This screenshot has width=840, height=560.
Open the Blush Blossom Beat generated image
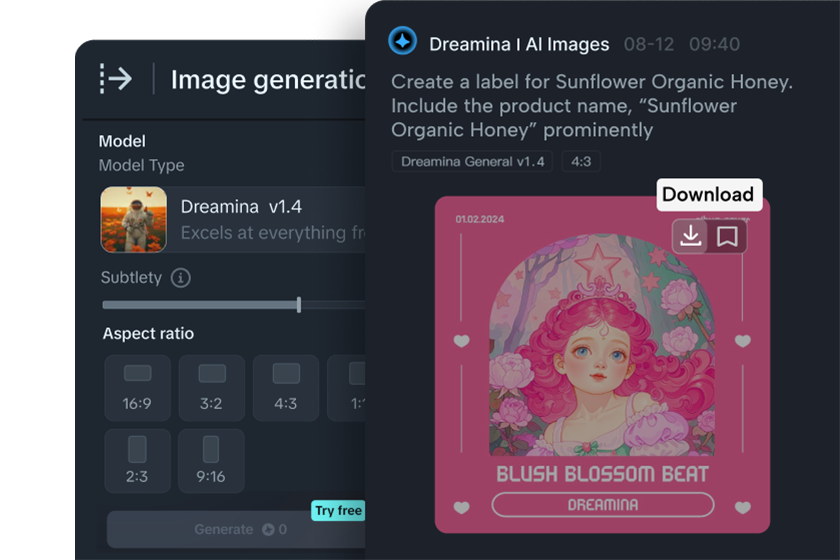[x=602, y=364]
